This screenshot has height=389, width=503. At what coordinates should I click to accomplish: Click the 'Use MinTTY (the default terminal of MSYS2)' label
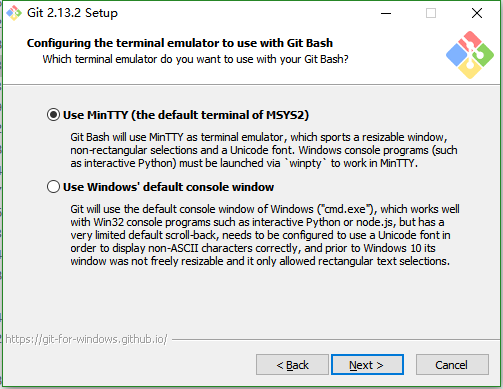click(x=186, y=115)
